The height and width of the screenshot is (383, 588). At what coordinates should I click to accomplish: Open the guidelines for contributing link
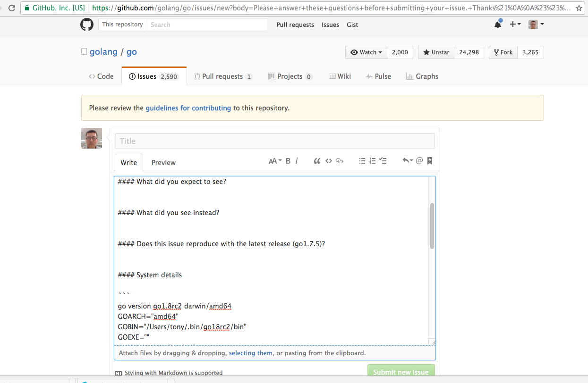coord(188,108)
